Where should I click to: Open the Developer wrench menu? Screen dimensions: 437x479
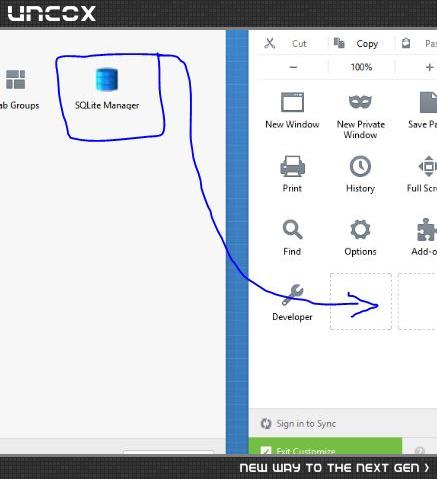tap(292, 303)
